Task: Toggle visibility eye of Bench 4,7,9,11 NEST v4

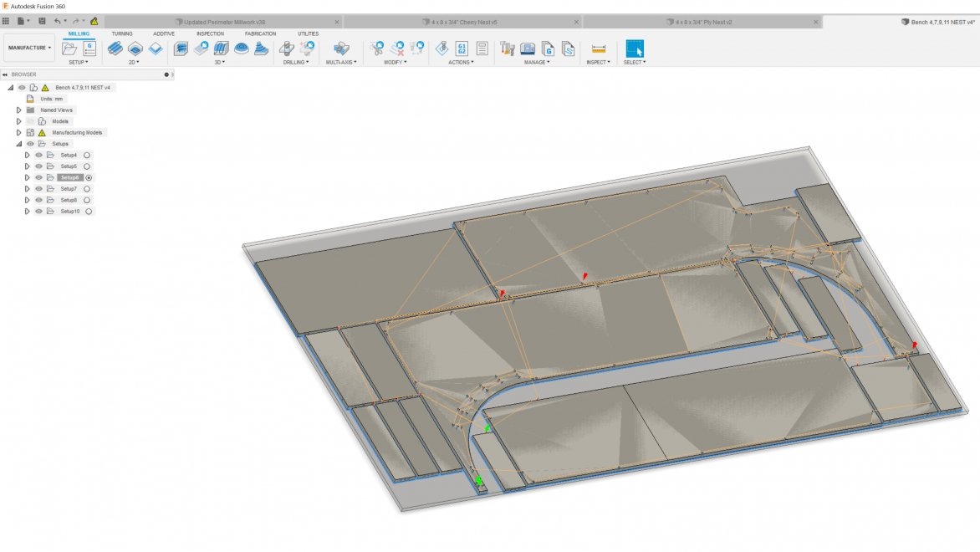Action: pos(22,88)
